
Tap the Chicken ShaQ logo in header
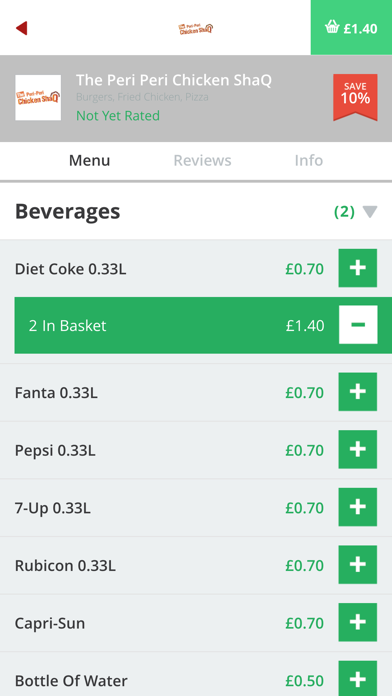point(196,28)
